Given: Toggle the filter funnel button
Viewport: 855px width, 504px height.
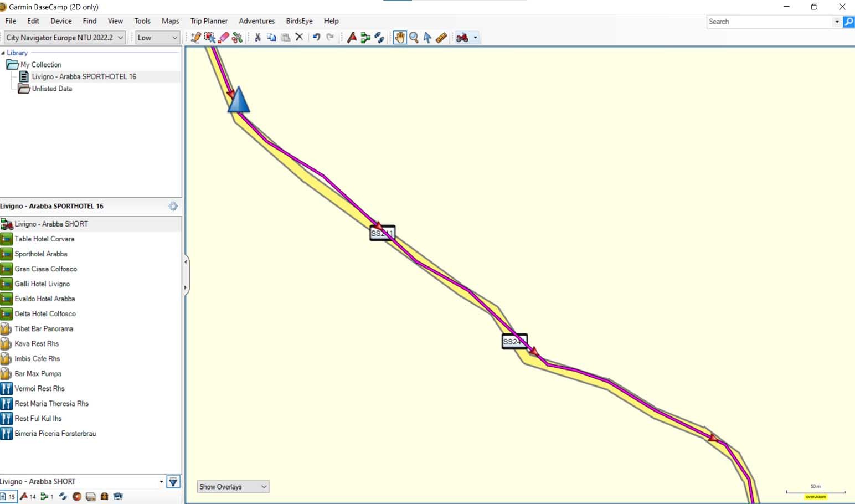Looking at the screenshot, I should coord(173,482).
